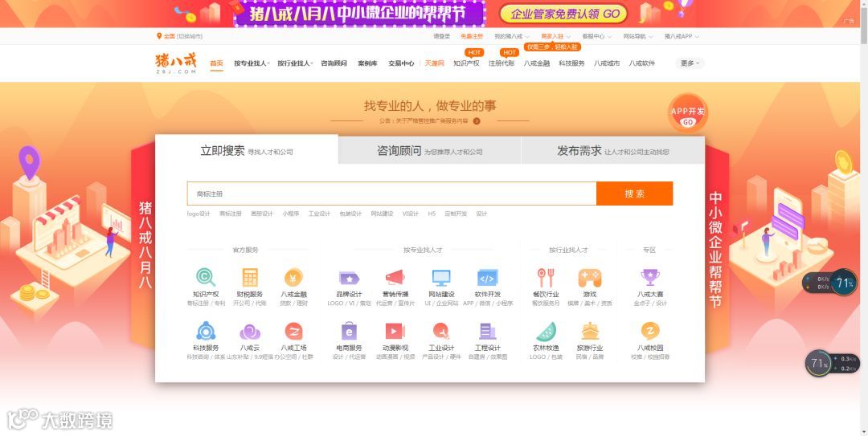
Task: Open the 知识产权 service icon with magnifier
Action: pos(206,277)
